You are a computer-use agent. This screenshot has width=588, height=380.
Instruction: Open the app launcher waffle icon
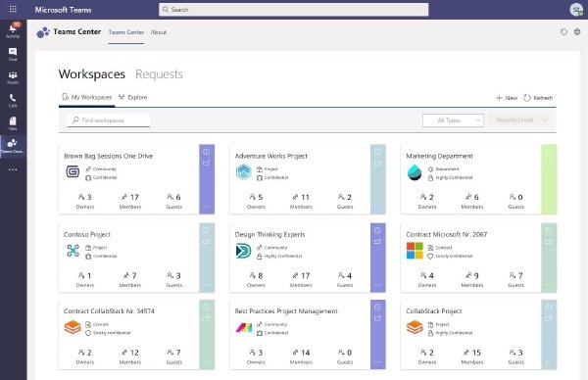[x=13, y=10]
